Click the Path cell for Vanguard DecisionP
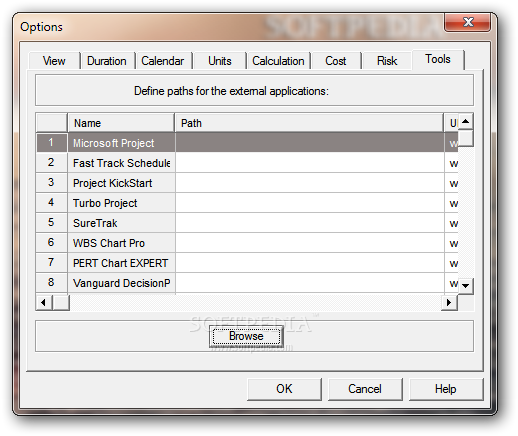518x436 pixels. point(310,283)
